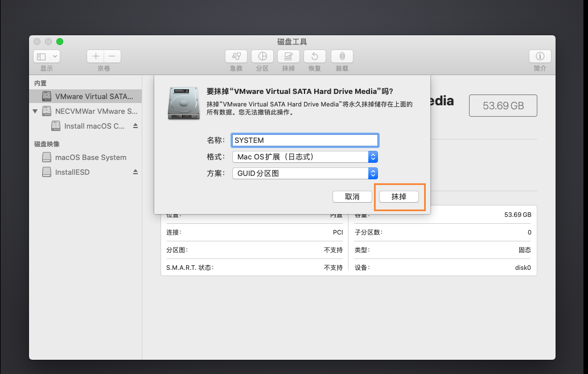Image resolution: width=588 pixels, height=374 pixels.
Task: Click the S.M.A.R.T. 状态 label
Action: [190, 268]
